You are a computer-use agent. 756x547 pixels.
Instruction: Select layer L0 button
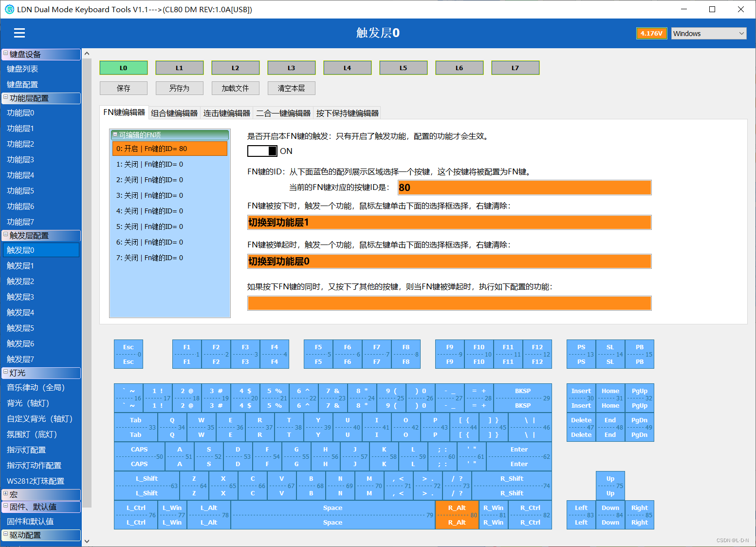click(124, 68)
